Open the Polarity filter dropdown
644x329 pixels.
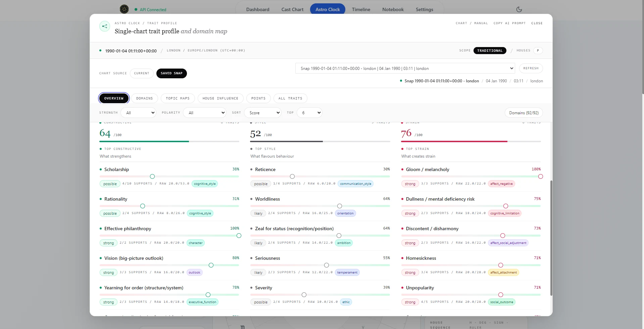tap(205, 113)
